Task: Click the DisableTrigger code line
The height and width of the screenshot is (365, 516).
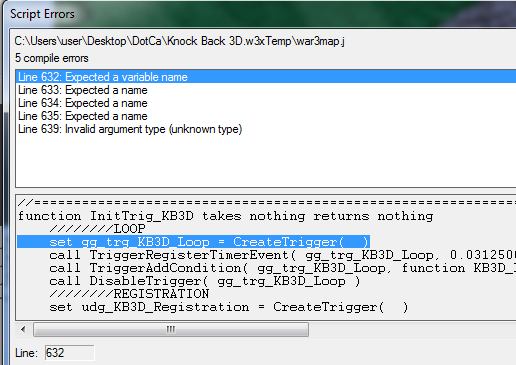Action: (x=205, y=281)
